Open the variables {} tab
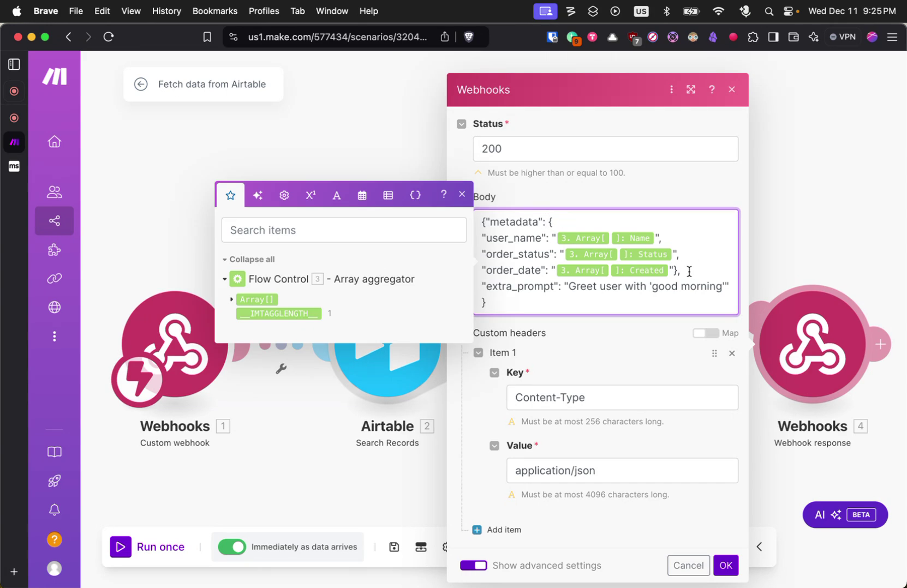907x588 pixels. pos(415,195)
